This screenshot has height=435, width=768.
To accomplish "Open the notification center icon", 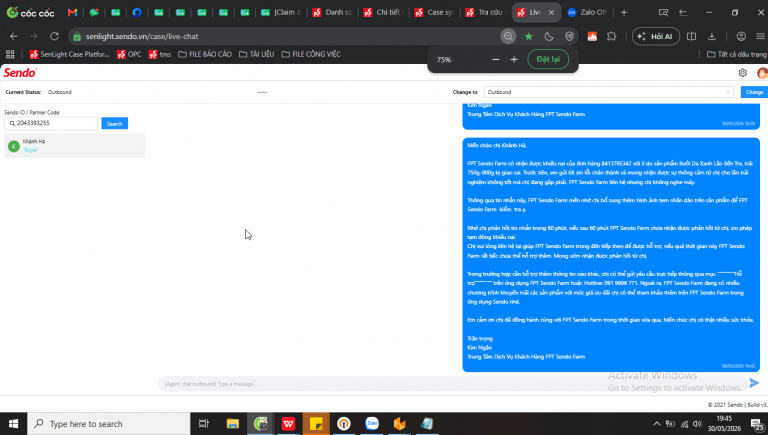I will [x=757, y=424].
